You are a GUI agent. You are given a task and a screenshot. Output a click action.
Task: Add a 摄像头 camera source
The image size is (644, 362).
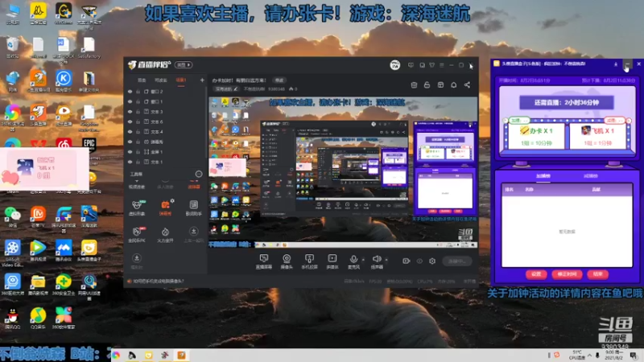(287, 261)
